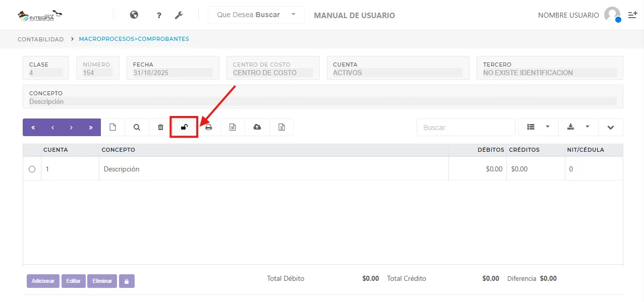Select the radio button on the Descripción row
Image resolution: width=644 pixels, height=302 pixels.
click(x=32, y=169)
